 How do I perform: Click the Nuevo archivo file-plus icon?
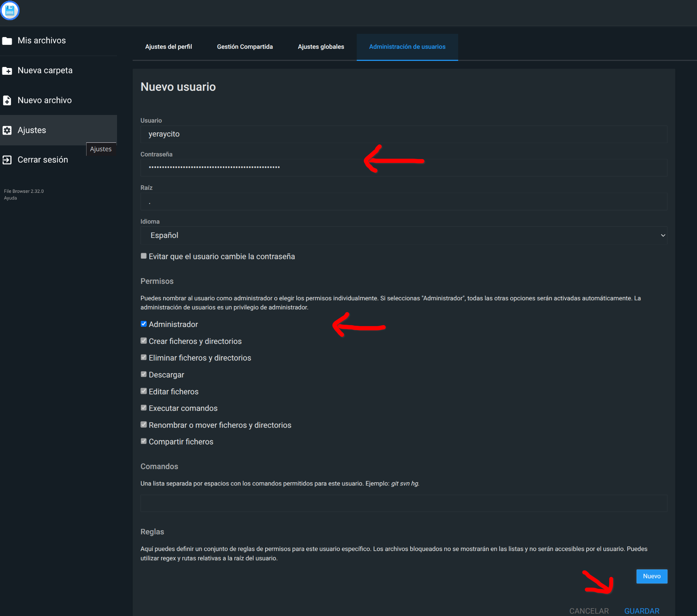[7, 101]
